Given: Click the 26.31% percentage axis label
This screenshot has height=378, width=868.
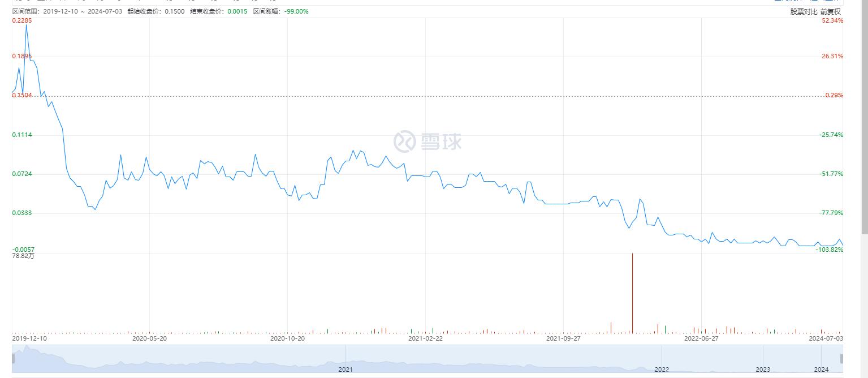Looking at the screenshot, I should (x=832, y=56).
